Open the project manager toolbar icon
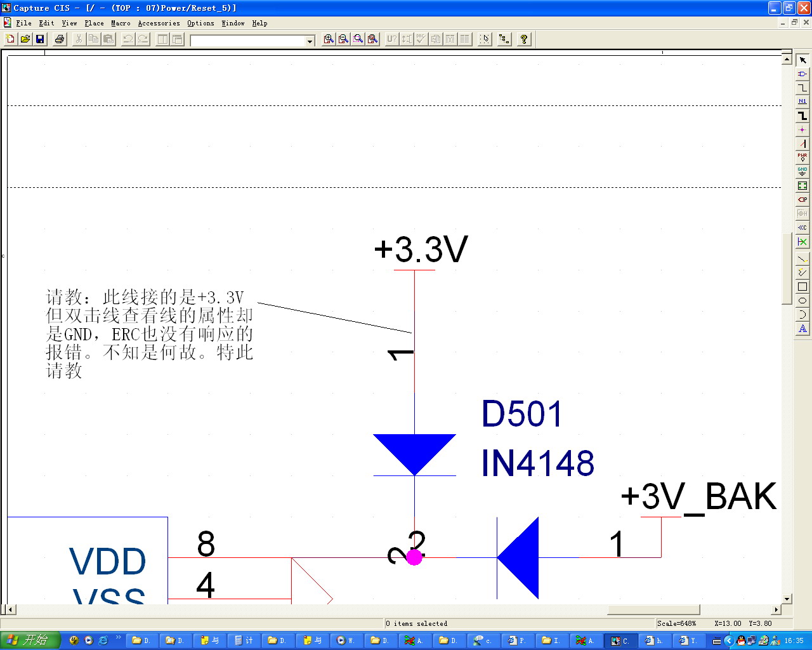 coord(504,39)
